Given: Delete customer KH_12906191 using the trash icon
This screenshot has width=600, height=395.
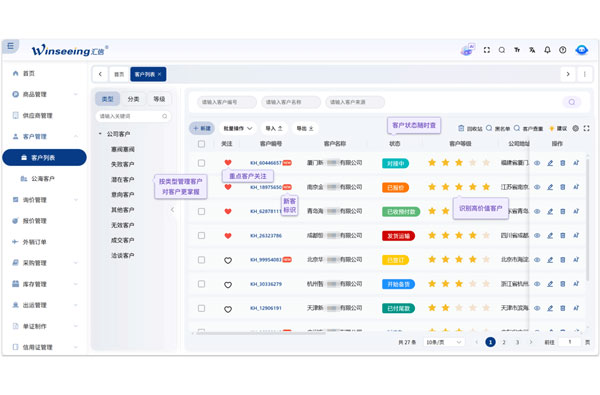Looking at the screenshot, I should [x=562, y=308].
